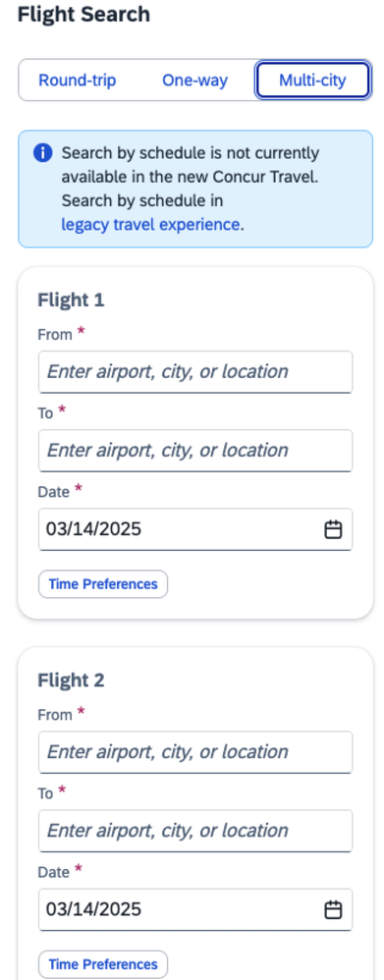The height and width of the screenshot is (980, 384).
Task: Open Time Preferences for Flight 1
Action: coord(103,584)
